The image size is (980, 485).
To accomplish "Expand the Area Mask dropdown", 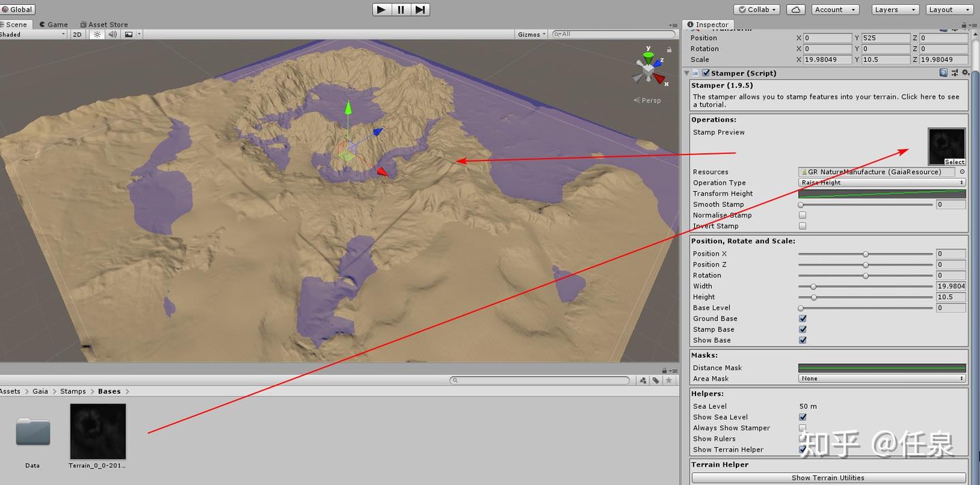I will point(882,378).
